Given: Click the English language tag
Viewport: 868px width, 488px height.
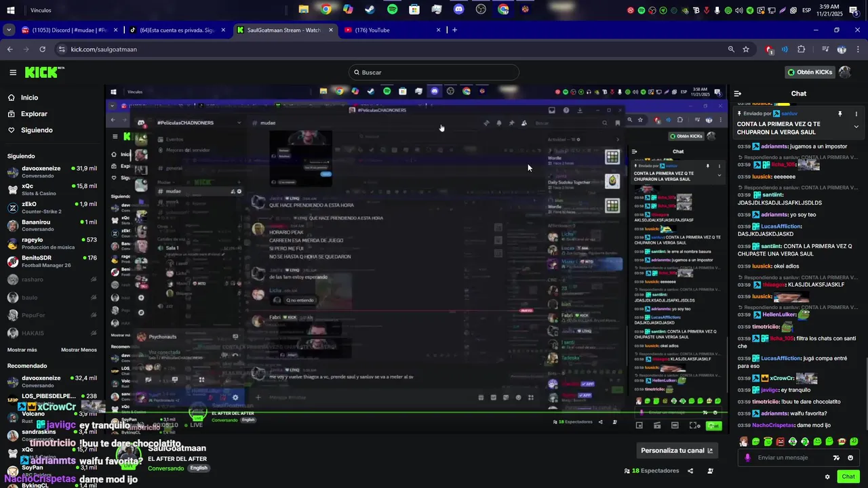Looking at the screenshot, I should pyautogui.click(x=199, y=468).
